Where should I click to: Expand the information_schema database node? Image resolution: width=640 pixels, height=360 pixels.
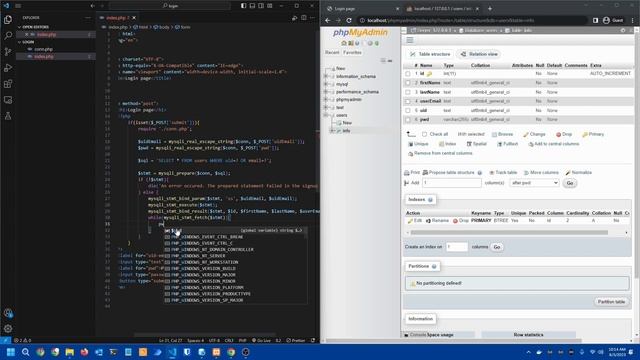(326, 76)
